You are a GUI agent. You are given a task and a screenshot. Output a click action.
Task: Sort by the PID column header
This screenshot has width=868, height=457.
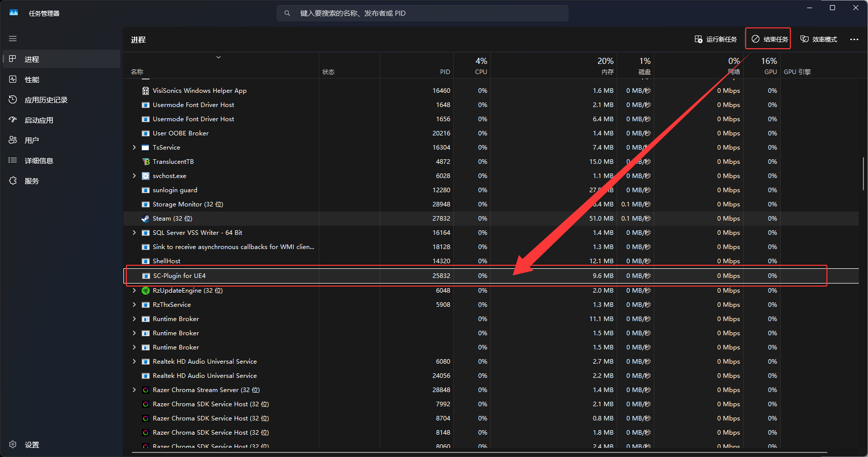point(445,72)
